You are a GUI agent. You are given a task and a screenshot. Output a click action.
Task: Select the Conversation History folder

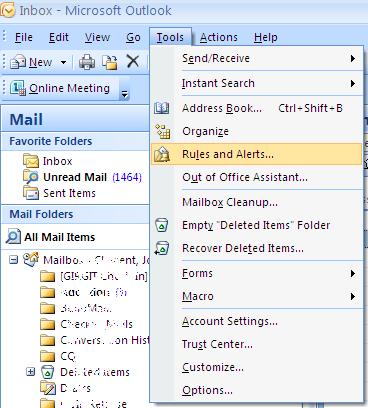(105, 340)
